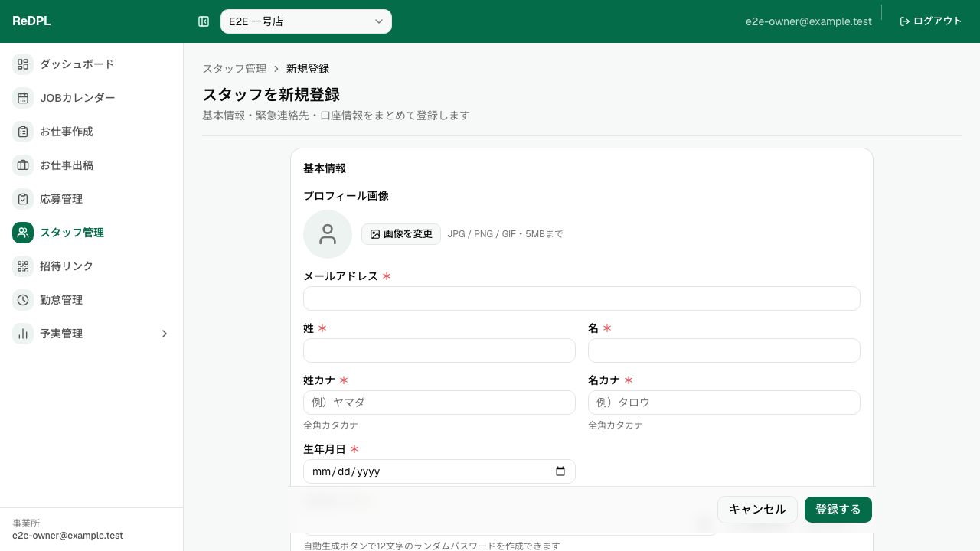Screen dimensions: 980x551
Task: Open the E2E 一号店 store dropdown
Action: tap(306, 21)
